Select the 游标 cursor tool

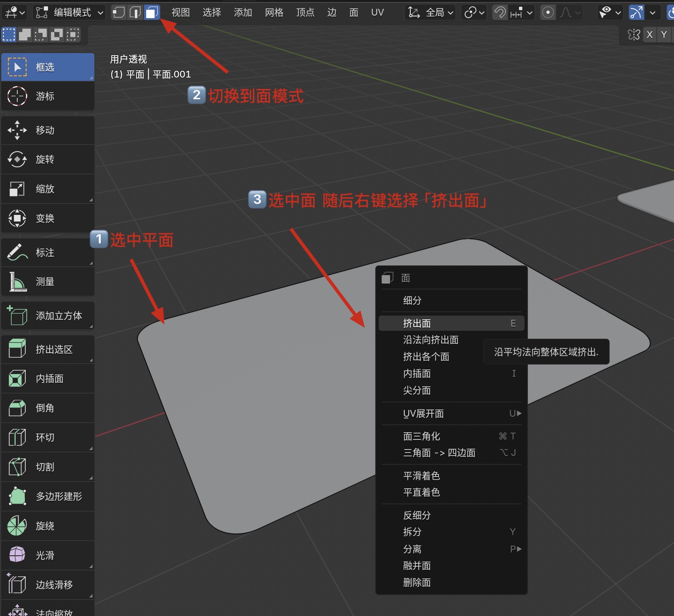point(48,96)
